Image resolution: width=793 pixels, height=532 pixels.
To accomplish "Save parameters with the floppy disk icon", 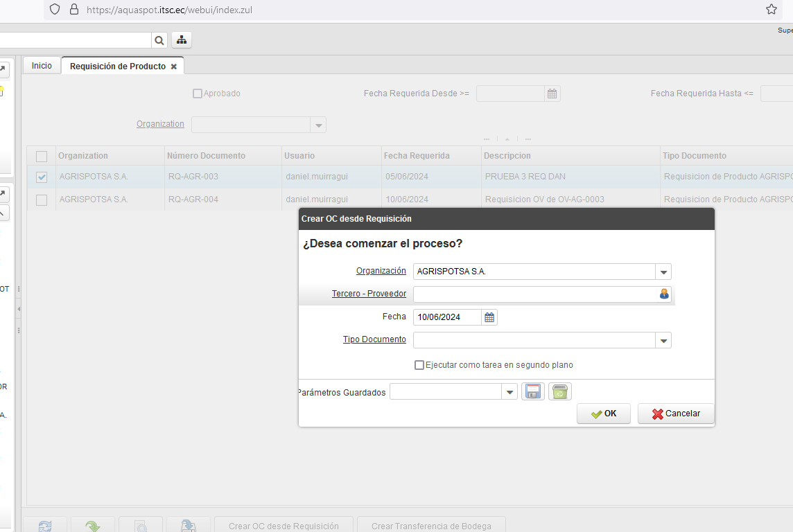I will (533, 392).
